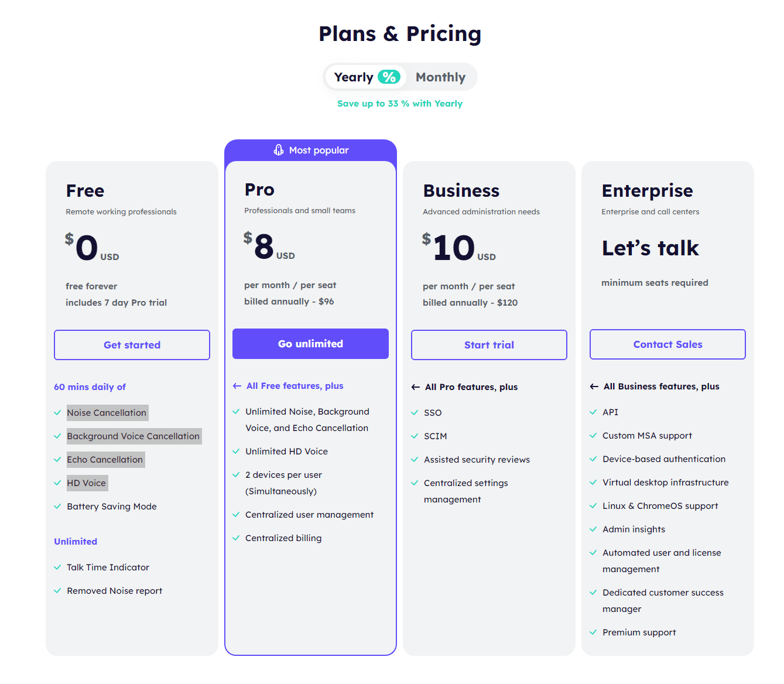Click checkmark next to Centralized billing

(236, 538)
